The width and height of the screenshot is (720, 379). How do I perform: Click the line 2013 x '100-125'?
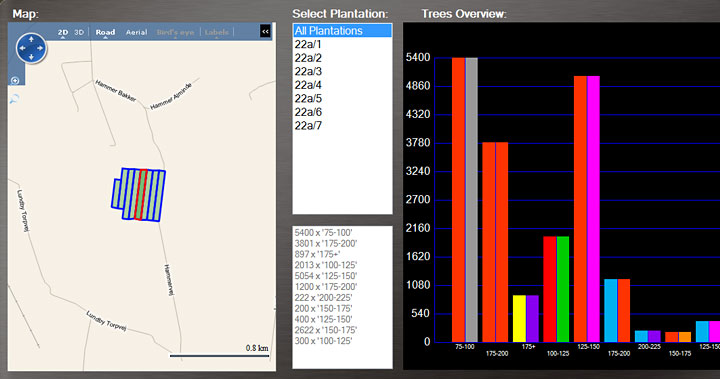pyautogui.click(x=326, y=265)
